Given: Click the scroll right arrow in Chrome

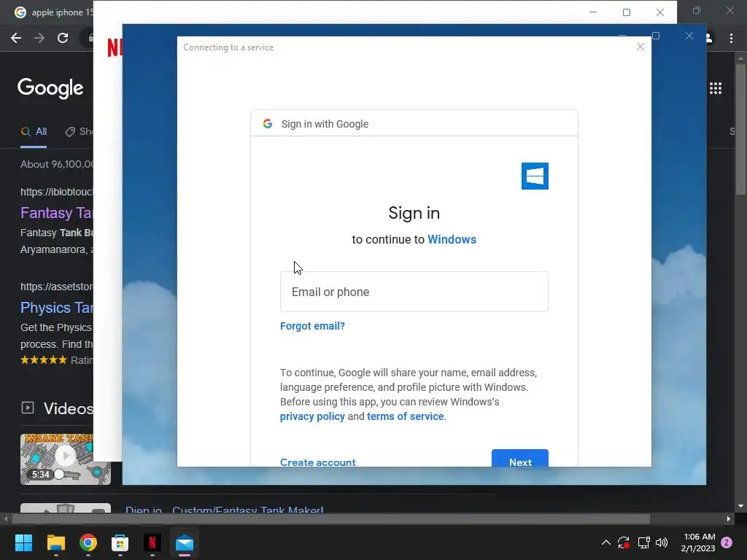Looking at the screenshot, I should pos(729,518).
